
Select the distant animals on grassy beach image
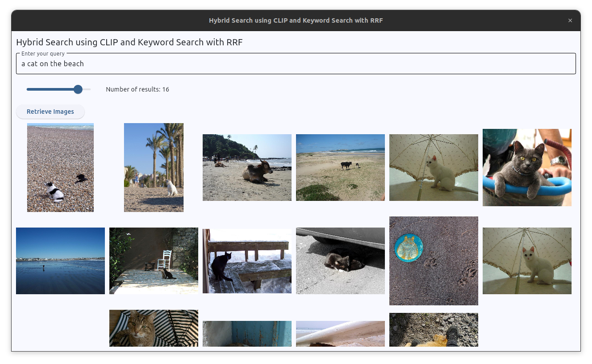340,168
